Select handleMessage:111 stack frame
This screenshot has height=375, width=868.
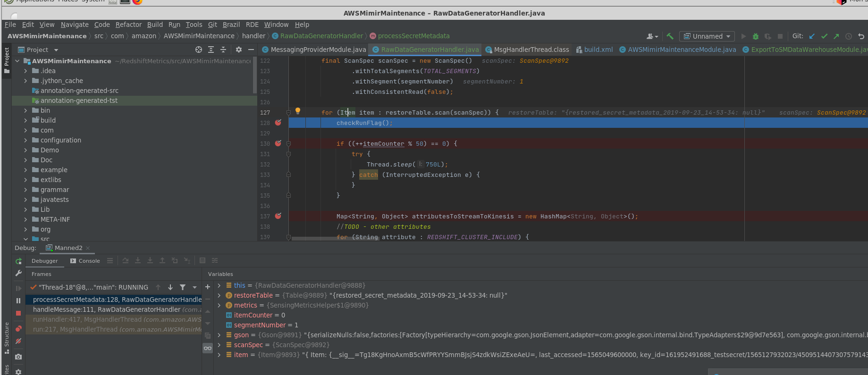(x=114, y=309)
